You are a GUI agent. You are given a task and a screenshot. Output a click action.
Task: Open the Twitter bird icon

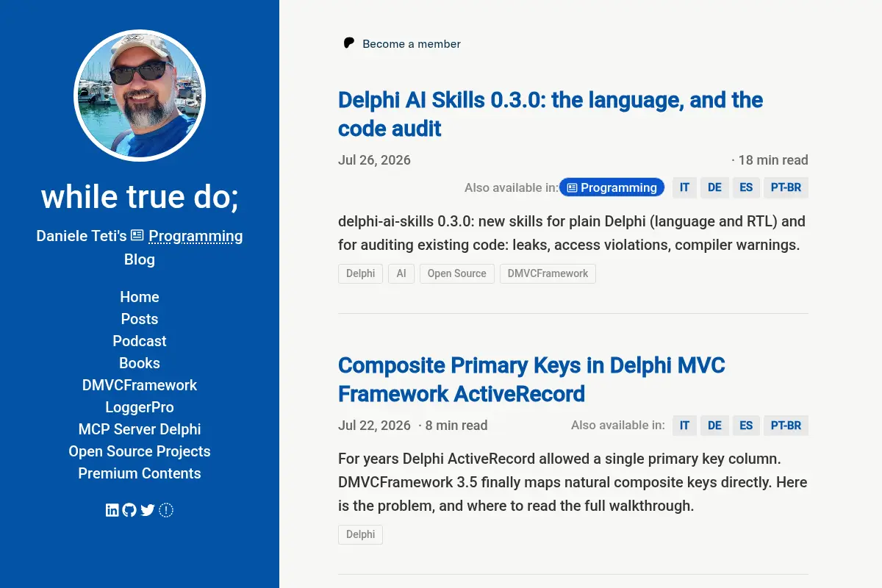pyautogui.click(x=148, y=510)
